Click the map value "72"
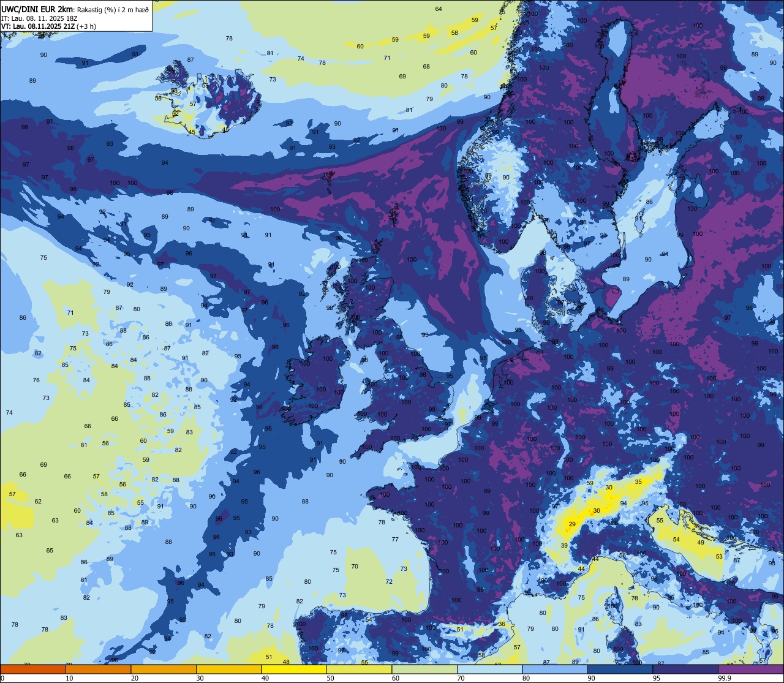The image size is (784, 683). click(389, 581)
